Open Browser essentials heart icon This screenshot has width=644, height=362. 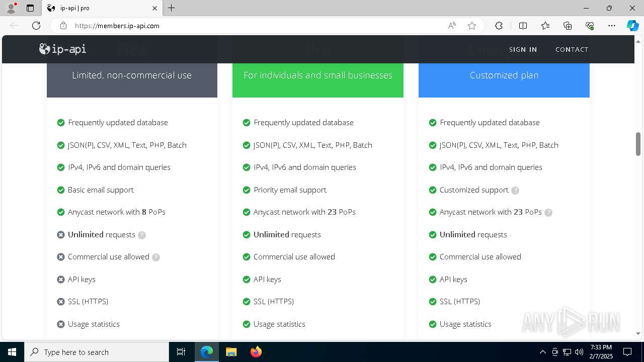click(x=590, y=26)
